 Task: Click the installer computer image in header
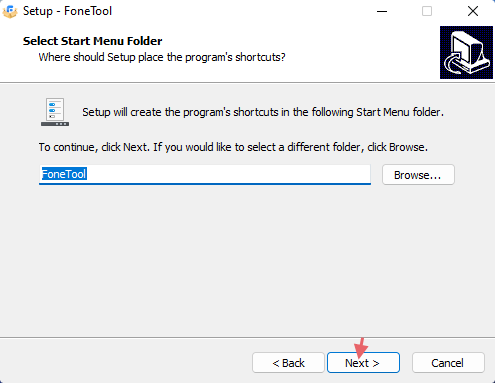[x=466, y=53]
